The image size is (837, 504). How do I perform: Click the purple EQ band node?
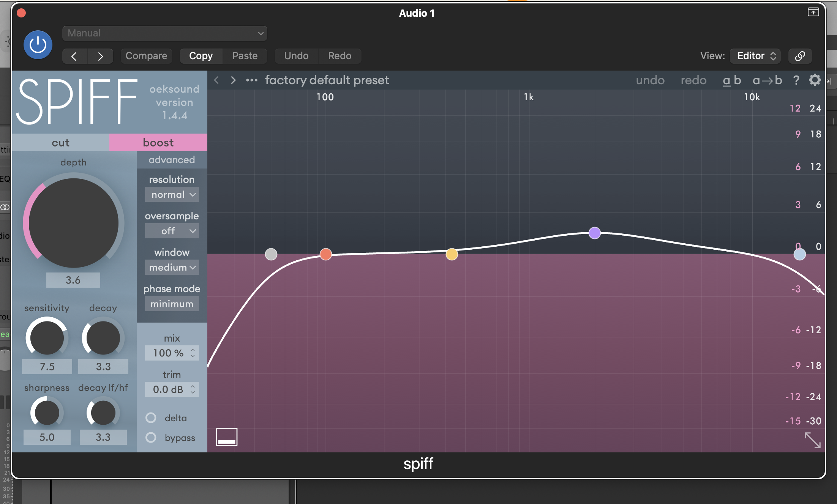point(594,233)
